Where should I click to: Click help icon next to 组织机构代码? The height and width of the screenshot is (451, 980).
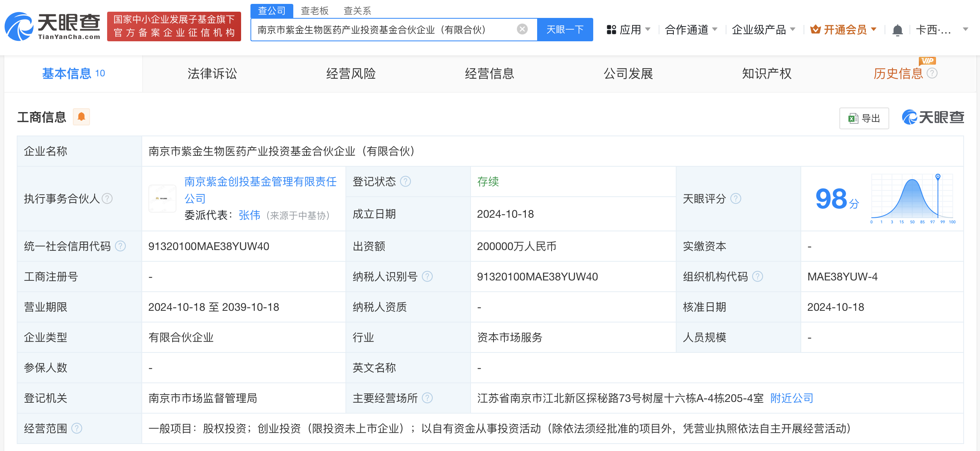click(758, 277)
